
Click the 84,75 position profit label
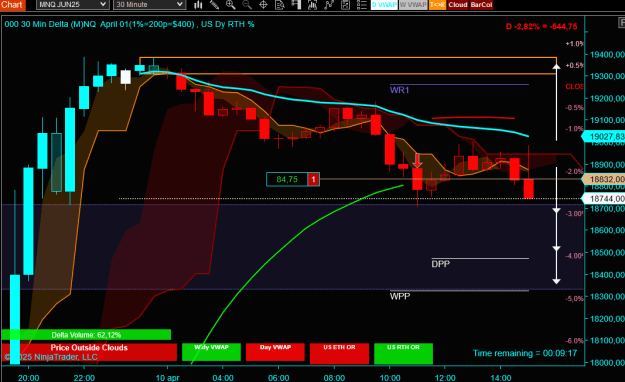[287, 179]
